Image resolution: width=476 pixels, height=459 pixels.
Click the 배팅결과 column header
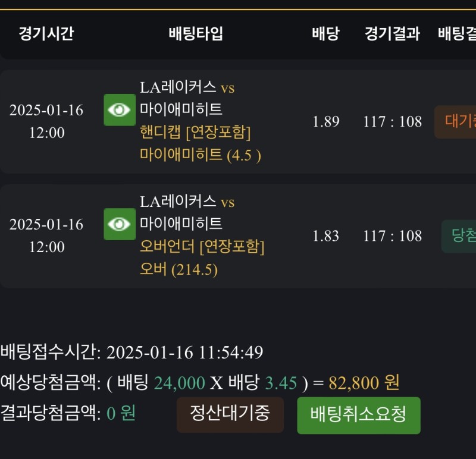click(457, 34)
